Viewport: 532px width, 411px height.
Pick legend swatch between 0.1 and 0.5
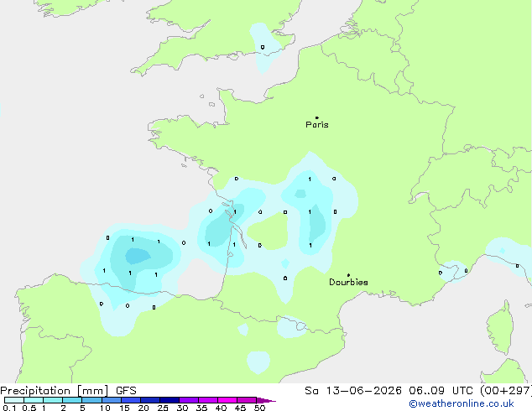pyautogui.click(x=14, y=400)
